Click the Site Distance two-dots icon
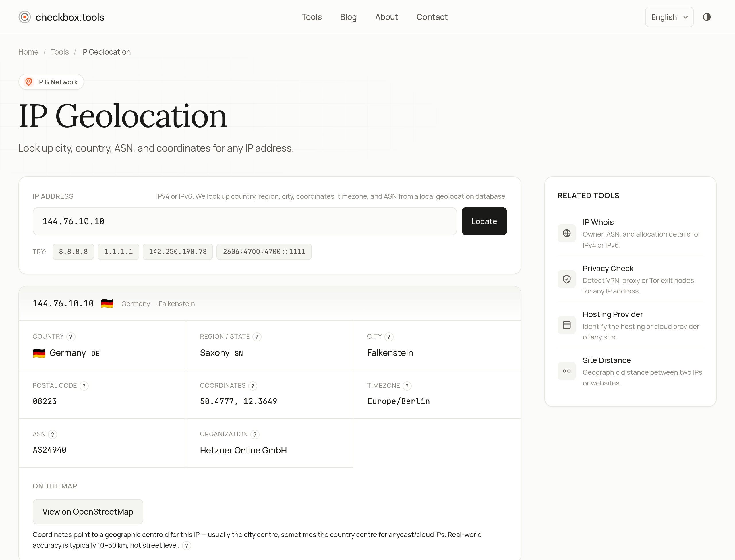This screenshot has width=735, height=560. tap(566, 371)
